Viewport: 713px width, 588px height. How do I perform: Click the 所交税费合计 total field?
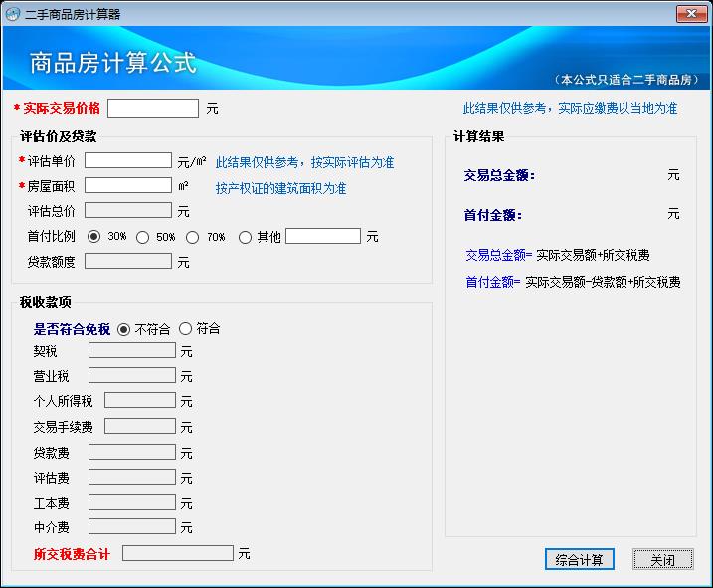178,553
